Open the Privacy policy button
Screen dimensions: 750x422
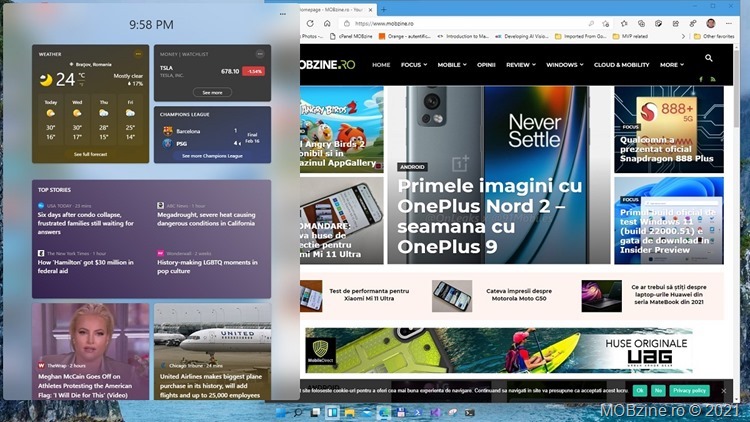tap(689, 390)
